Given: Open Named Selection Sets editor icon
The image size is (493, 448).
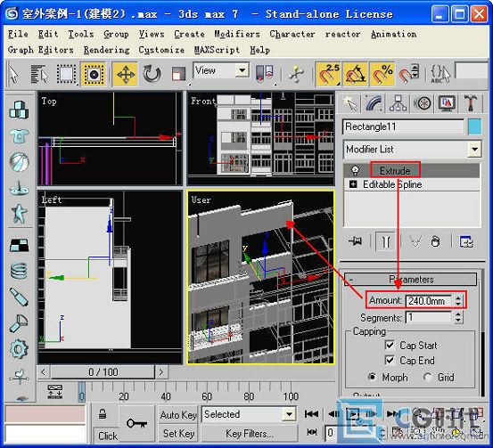Looking at the screenshot, I should tap(440, 75).
